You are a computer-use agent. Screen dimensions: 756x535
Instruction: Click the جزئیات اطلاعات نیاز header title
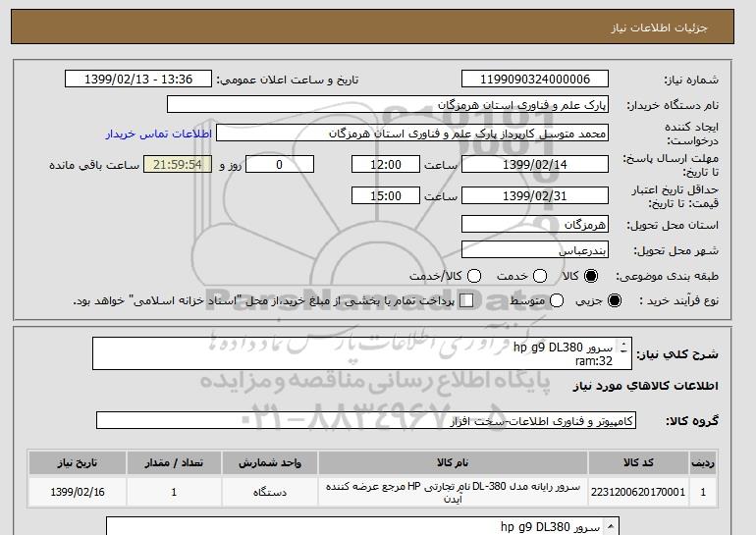pos(659,27)
